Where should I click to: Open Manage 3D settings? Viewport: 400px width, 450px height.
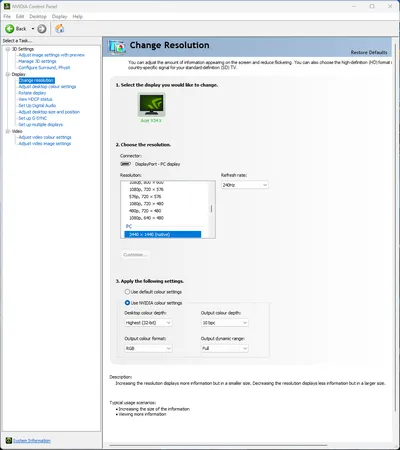37,61
